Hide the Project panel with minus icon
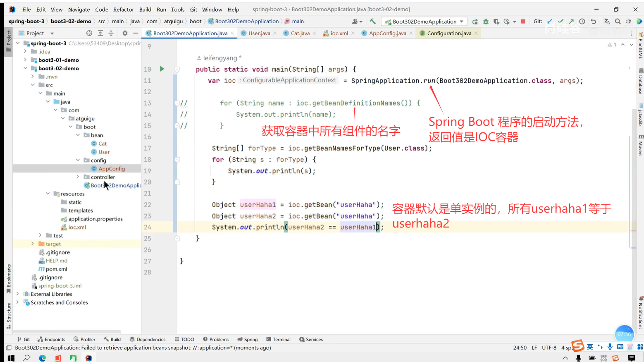 coord(136,33)
